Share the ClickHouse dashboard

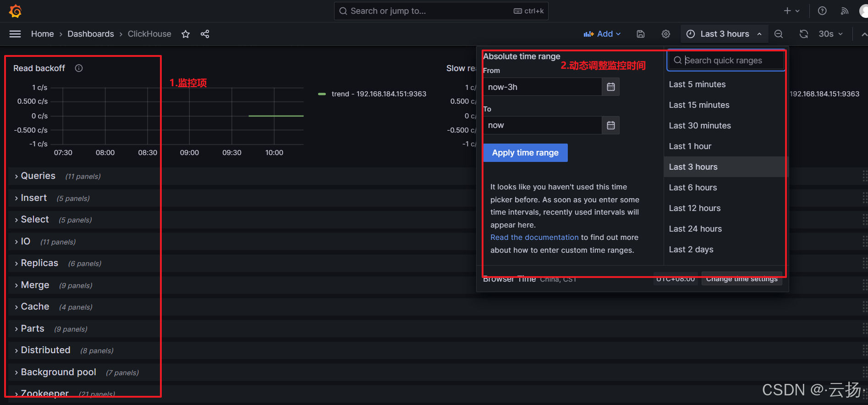pos(205,34)
